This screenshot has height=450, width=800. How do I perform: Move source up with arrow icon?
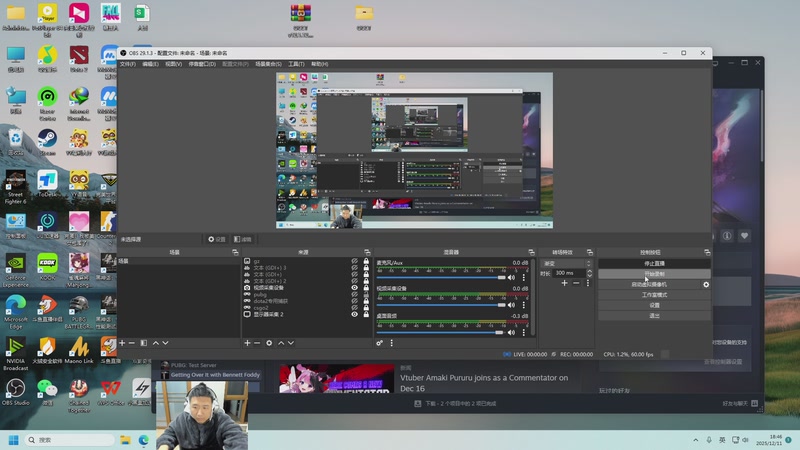281,343
